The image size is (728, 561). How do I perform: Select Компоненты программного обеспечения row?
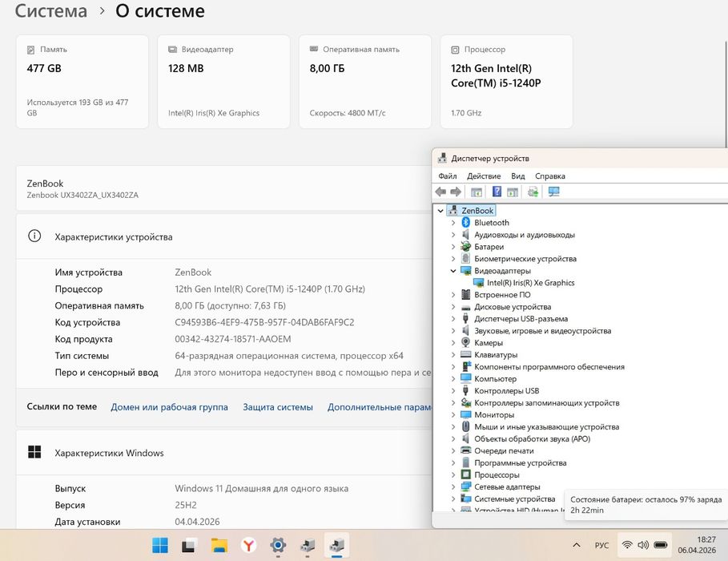(549, 367)
